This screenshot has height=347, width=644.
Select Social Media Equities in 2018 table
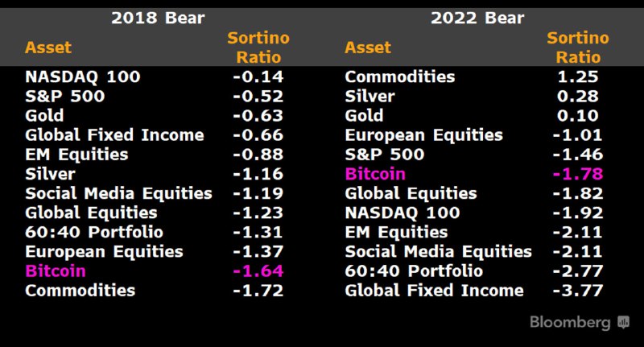[118, 193]
